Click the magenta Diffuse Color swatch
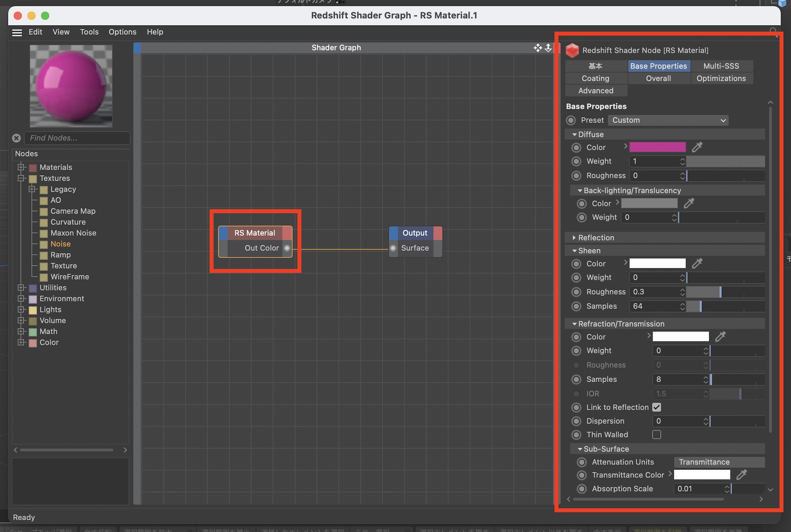This screenshot has width=791, height=532. 657,147
